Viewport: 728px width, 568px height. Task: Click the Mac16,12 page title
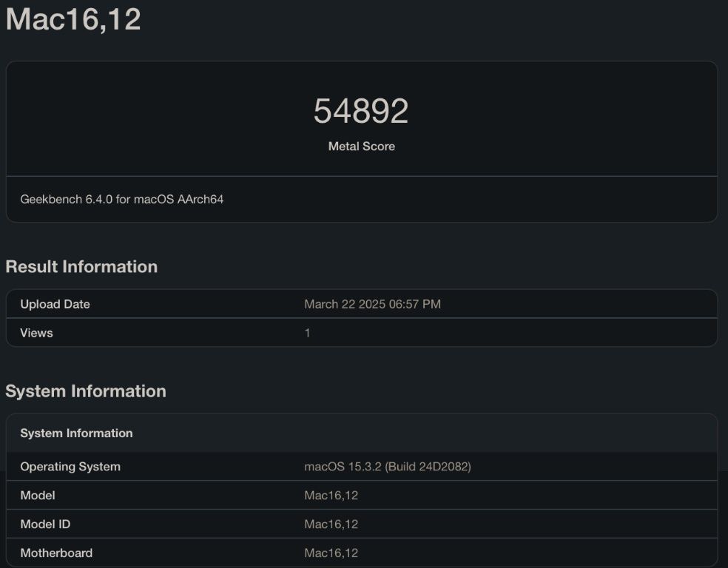[x=73, y=19]
